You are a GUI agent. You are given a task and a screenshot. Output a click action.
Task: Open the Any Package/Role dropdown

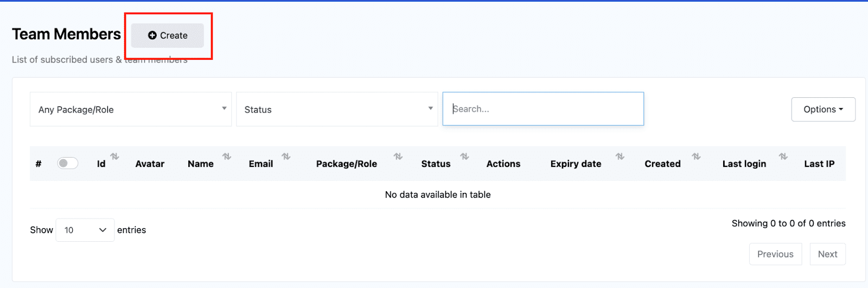(131, 109)
